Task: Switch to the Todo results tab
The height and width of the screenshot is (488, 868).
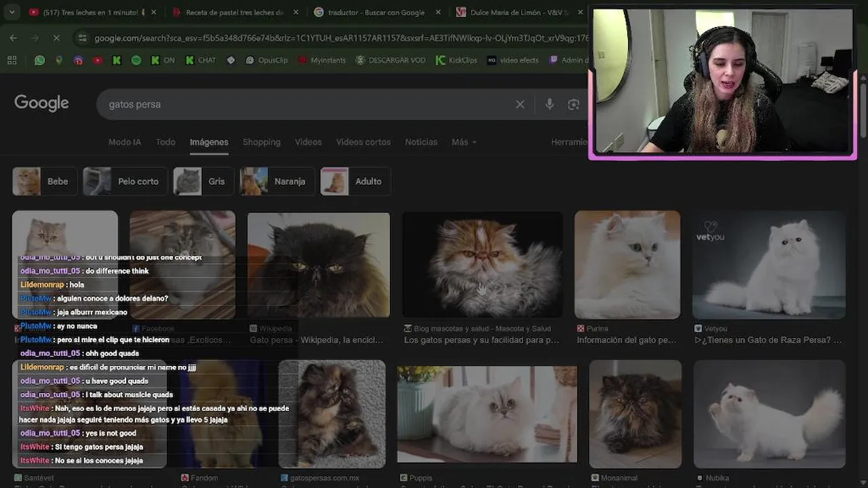Action: coord(165,142)
